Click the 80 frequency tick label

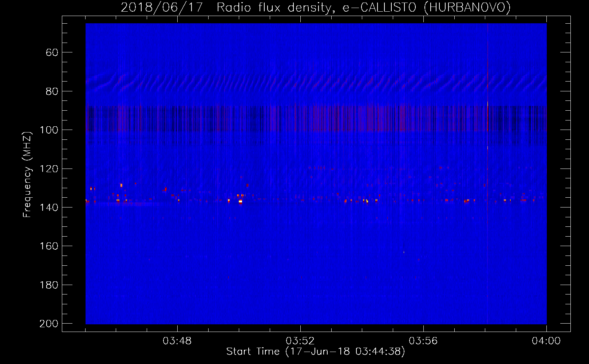(52, 91)
